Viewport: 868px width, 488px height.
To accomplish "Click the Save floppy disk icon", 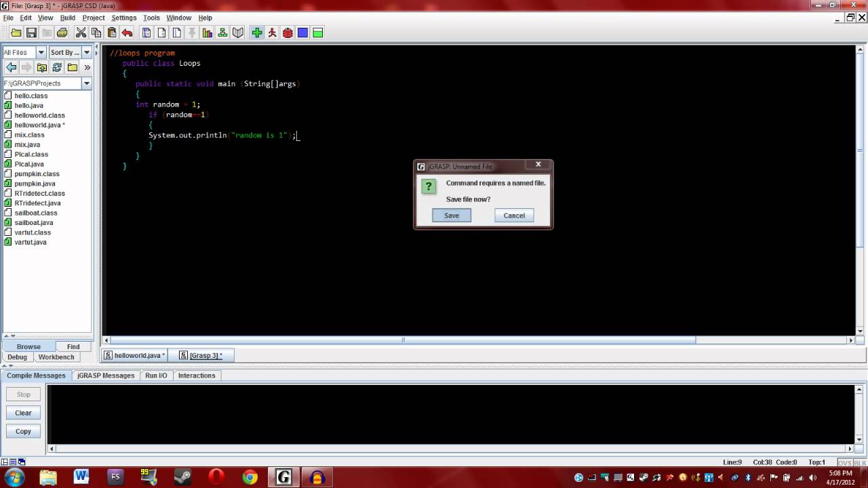I will [x=31, y=33].
